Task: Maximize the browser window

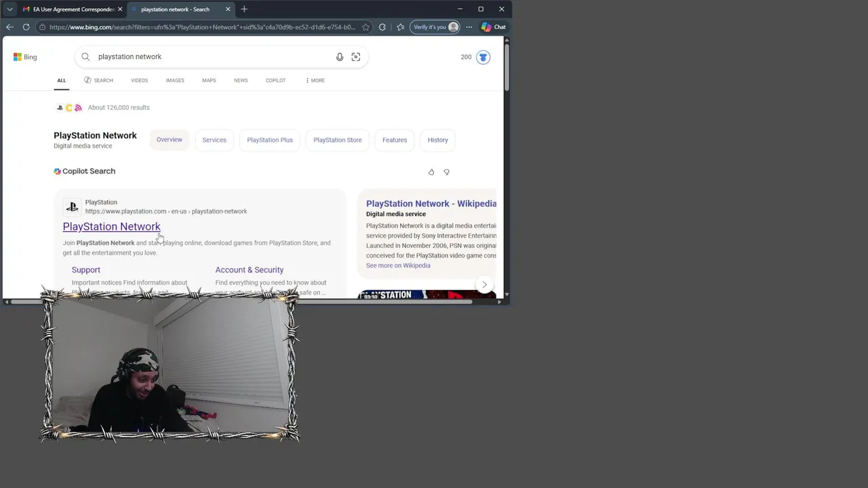Action: click(481, 9)
